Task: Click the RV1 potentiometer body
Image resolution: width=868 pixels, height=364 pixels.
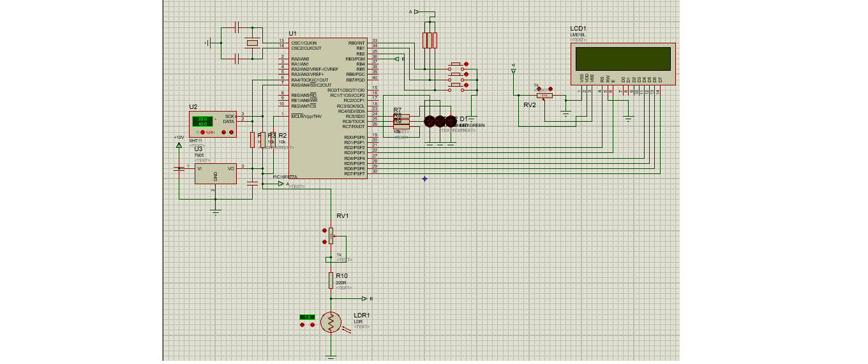Action: tap(331, 236)
